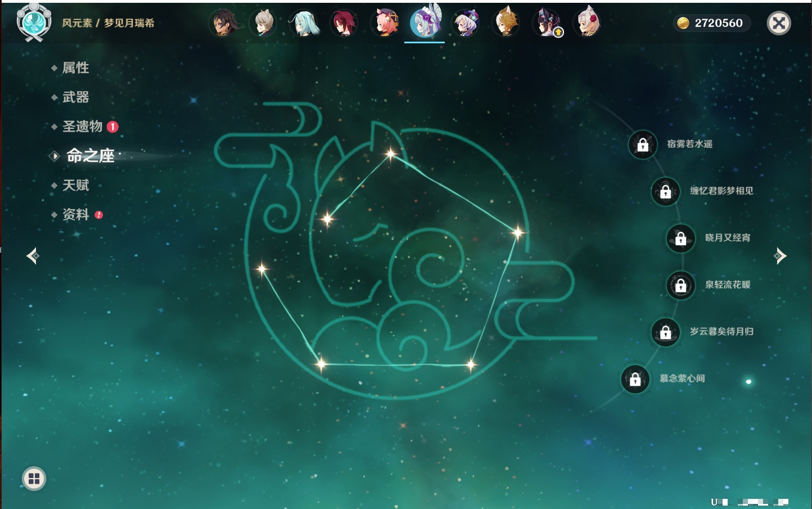
Task: Select the avatar marked with yellow upgrade arrow
Action: pos(547,23)
